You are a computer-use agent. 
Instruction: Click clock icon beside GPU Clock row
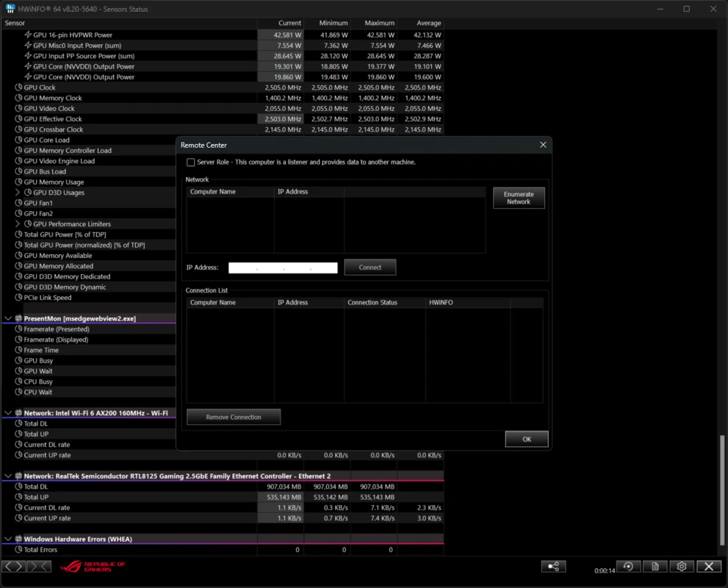pos(18,87)
